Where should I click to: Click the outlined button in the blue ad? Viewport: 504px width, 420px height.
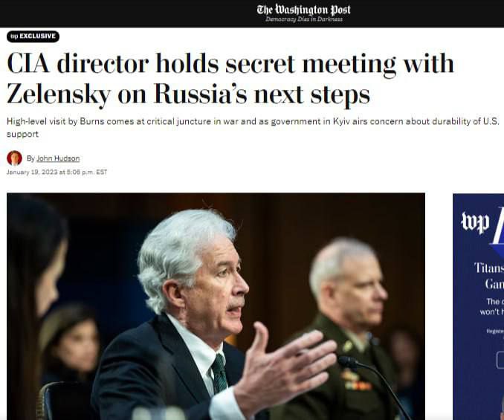[x=500, y=360]
